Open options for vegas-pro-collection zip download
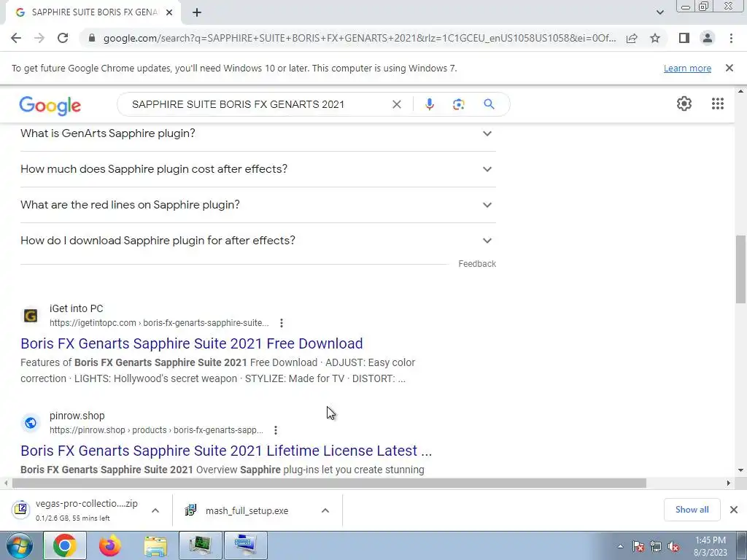This screenshot has height=560, width=747. (155, 510)
